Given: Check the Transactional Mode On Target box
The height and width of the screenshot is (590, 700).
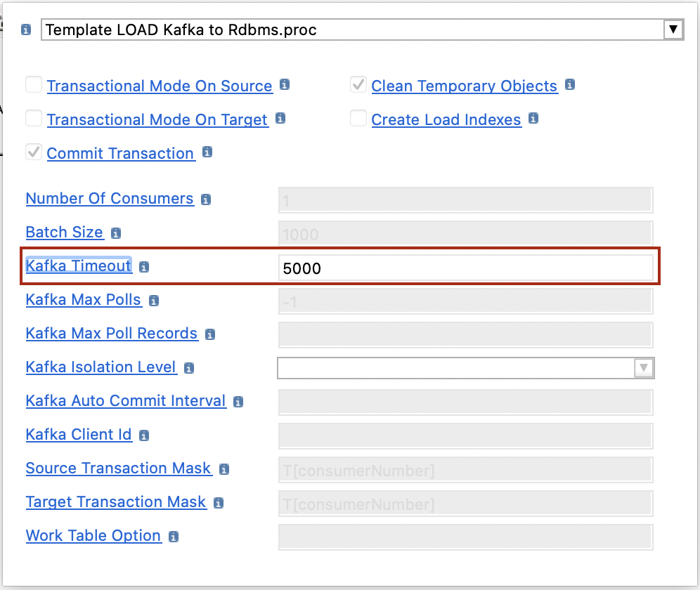Looking at the screenshot, I should (33, 118).
